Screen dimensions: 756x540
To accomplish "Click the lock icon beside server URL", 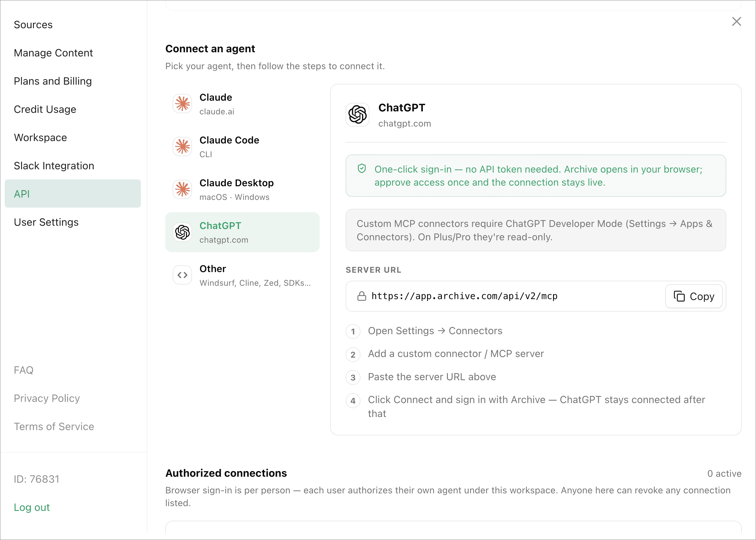I will click(x=362, y=296).
